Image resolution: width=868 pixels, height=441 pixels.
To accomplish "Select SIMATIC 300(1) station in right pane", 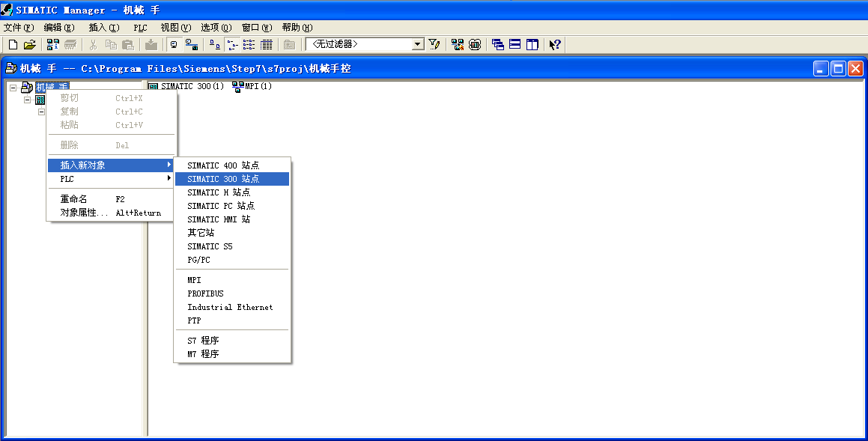I will tap(186, 86).
